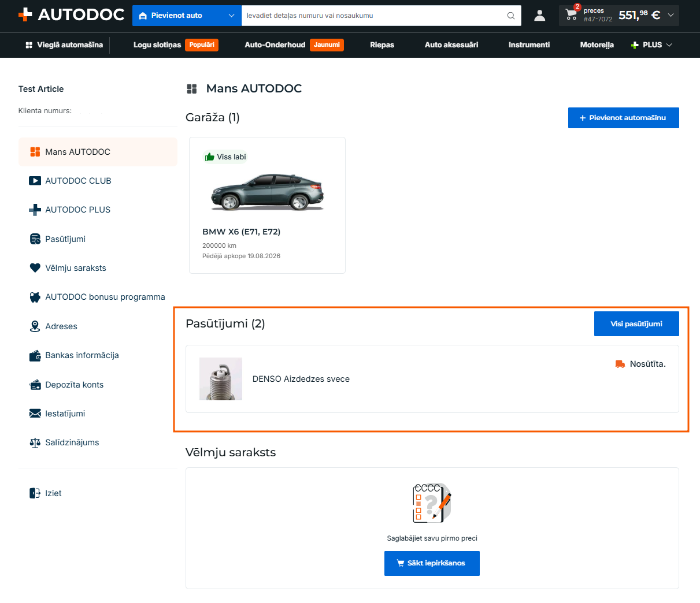The width and height of the screenshot is (700, 603).
Task: Click the grid icon beside Vieglā automašīna
Action: click(29, 45)
